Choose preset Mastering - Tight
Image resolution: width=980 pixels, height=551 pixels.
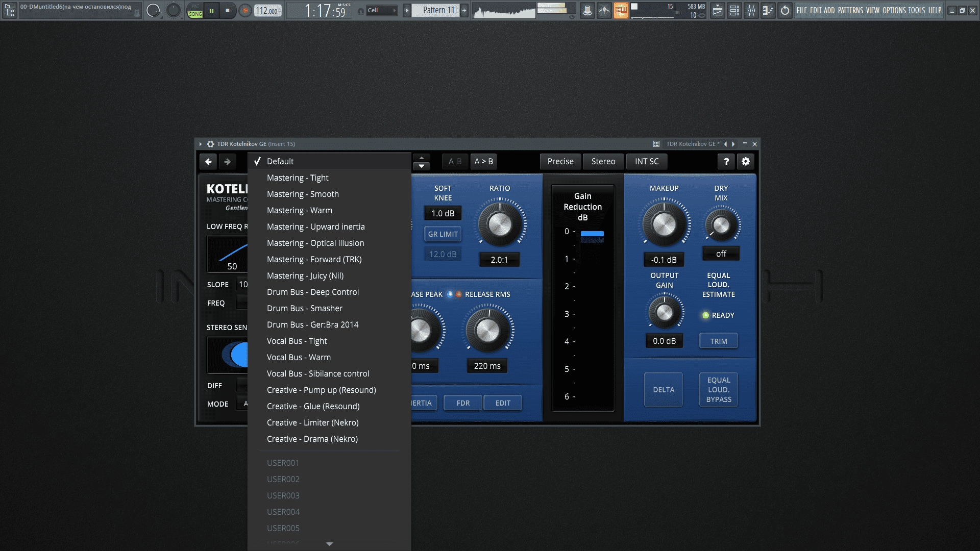(x=329, y=178)
